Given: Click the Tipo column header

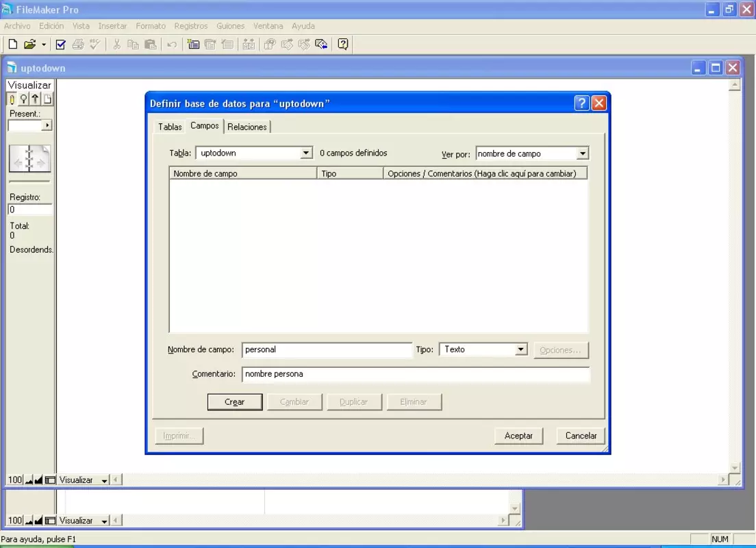Looking at the screenshot, I should (350, 174).
